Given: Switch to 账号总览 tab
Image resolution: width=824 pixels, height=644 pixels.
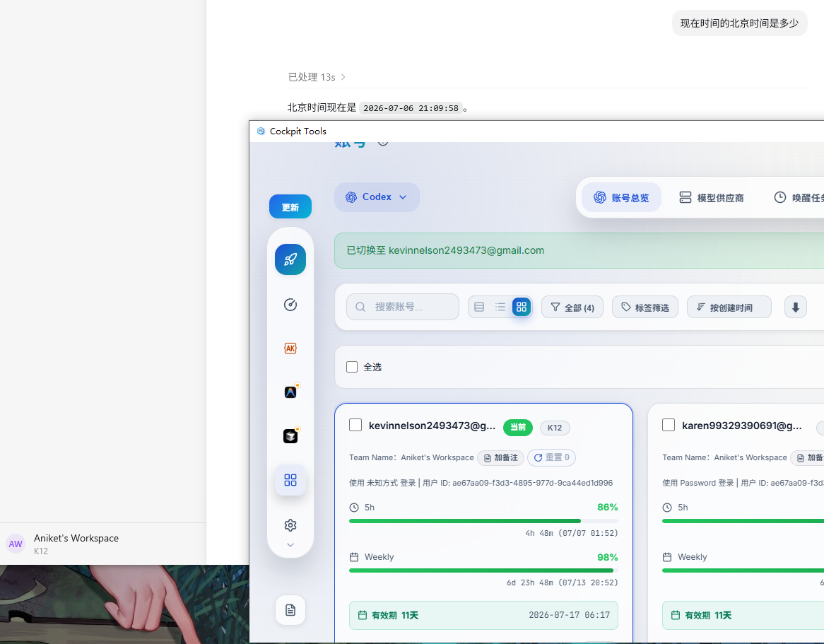Looking at the screenshot, I should pyautogui.click(x=621, y=198).
